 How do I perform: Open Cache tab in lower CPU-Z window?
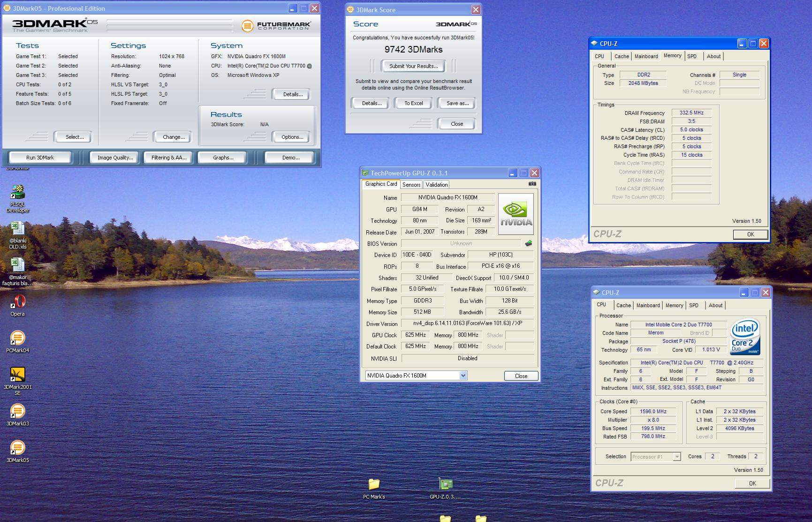[x=623, y=305]
